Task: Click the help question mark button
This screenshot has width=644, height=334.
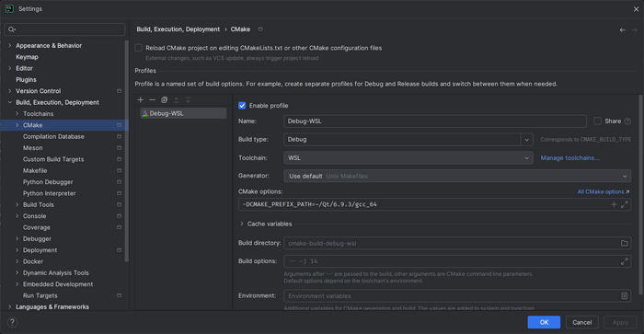Action: pos(12,322)
